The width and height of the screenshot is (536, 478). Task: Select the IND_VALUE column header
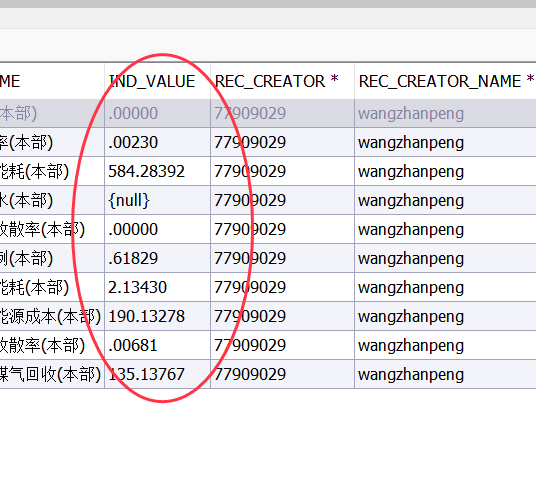158,81
